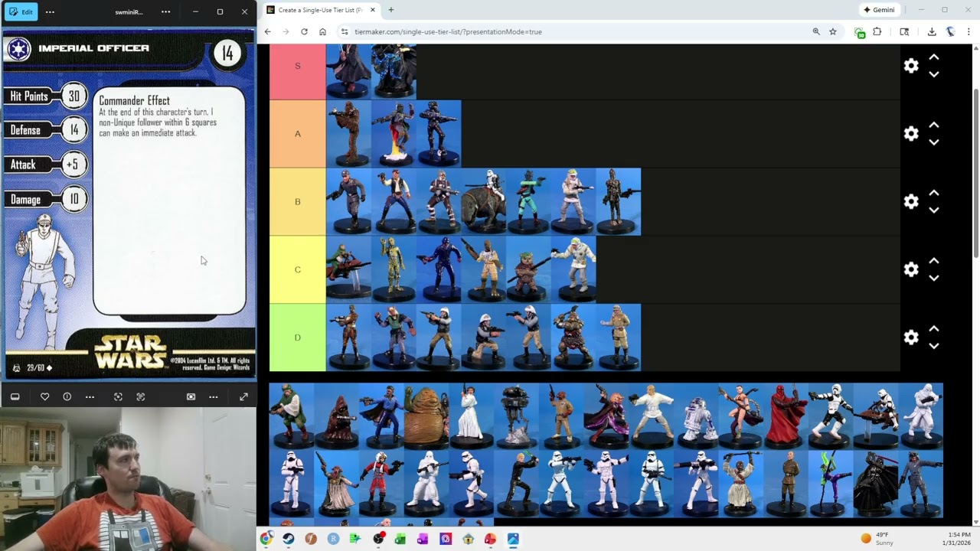The image size is (980, 551).
Task: Open the options menu beside swminiR title
Action: coord(165,11)
